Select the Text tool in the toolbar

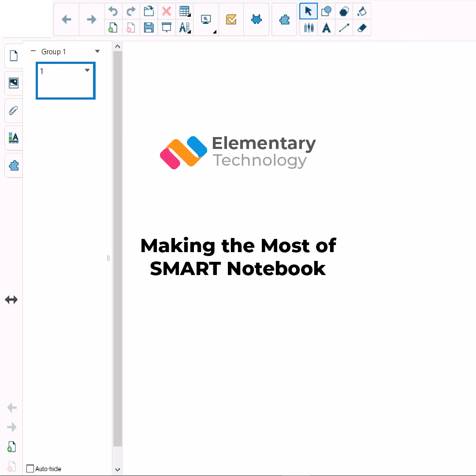[x=326, y=28]
